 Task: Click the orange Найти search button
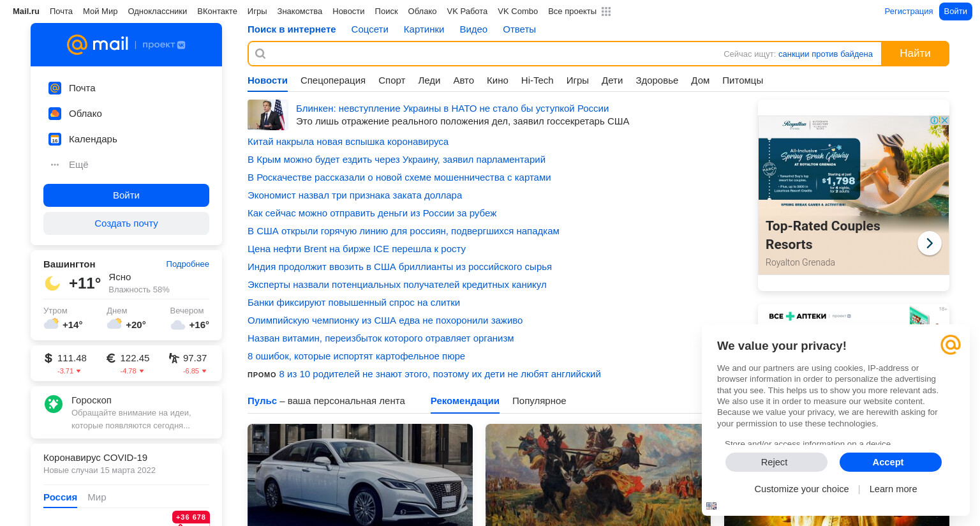point(915,54)
